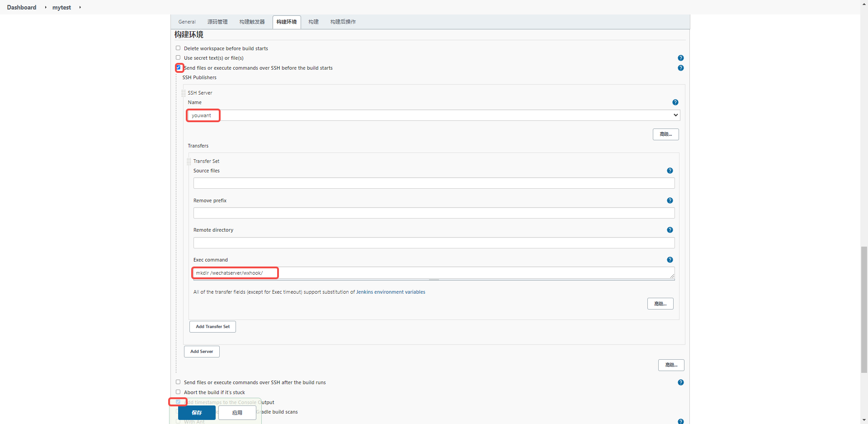Open the SSH Server Name dropdown
This screenshot has width=868, height=424.
tap(675, 115)
